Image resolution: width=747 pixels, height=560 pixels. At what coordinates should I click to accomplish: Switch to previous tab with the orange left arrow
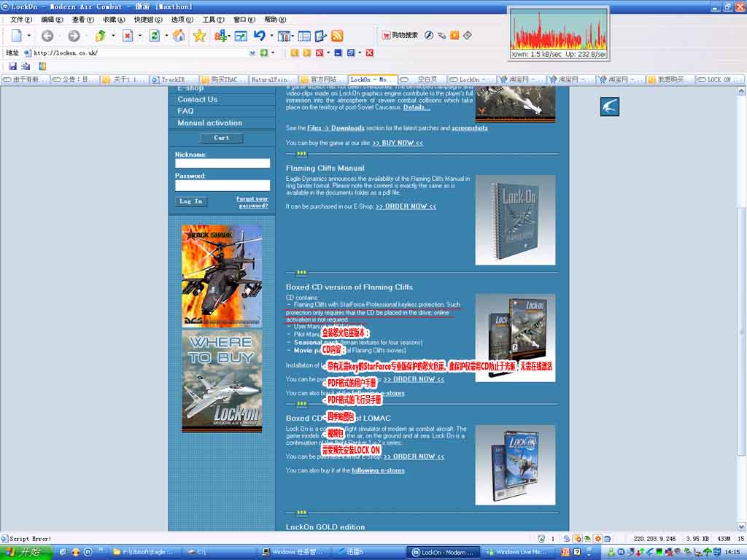pos(295,52)
